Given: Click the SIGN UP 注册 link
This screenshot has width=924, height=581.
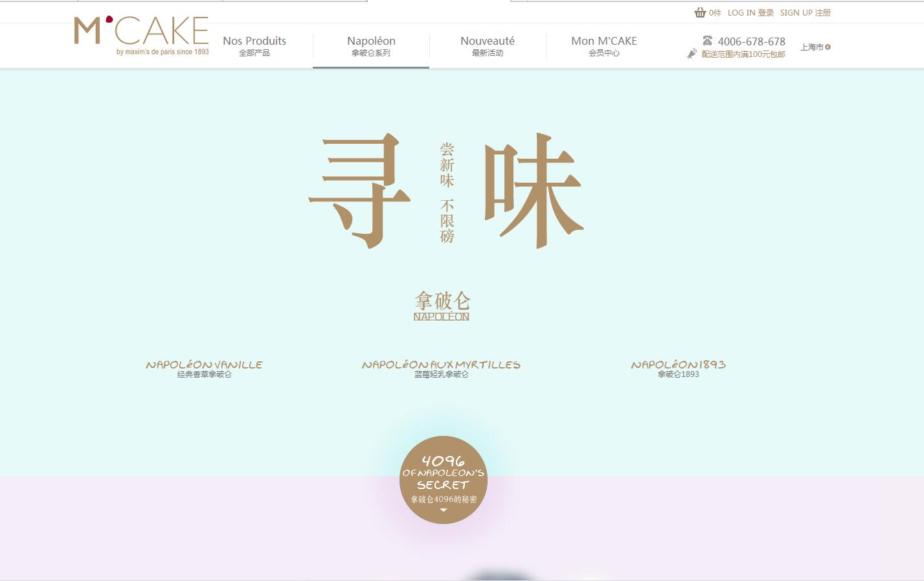Looking at the screenshot, I should coord(805,12).
